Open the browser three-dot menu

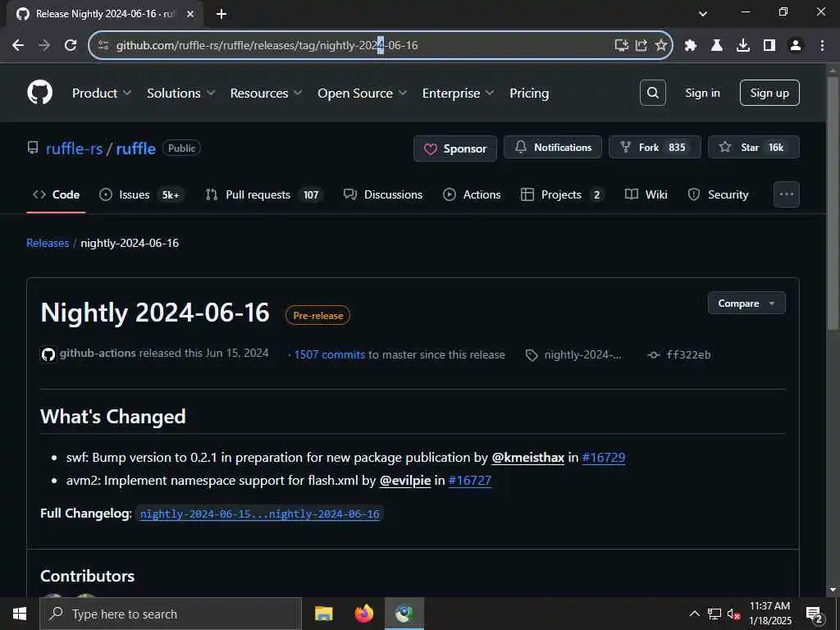822,45
